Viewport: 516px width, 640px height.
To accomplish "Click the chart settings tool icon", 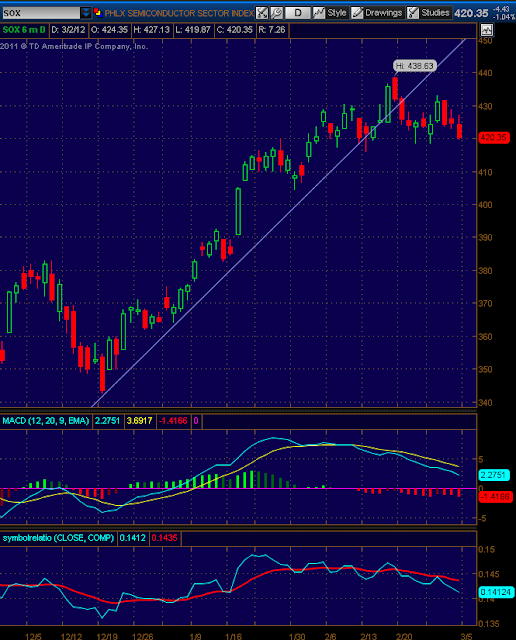I will pos(262,13).
